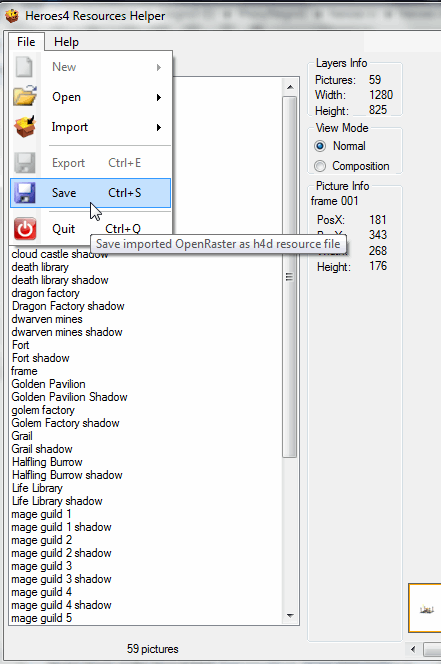This screenshot has height=664, width=441.
Task: Select 'Halfling Burrow shadow' in the list
Action: pos(67,475)
